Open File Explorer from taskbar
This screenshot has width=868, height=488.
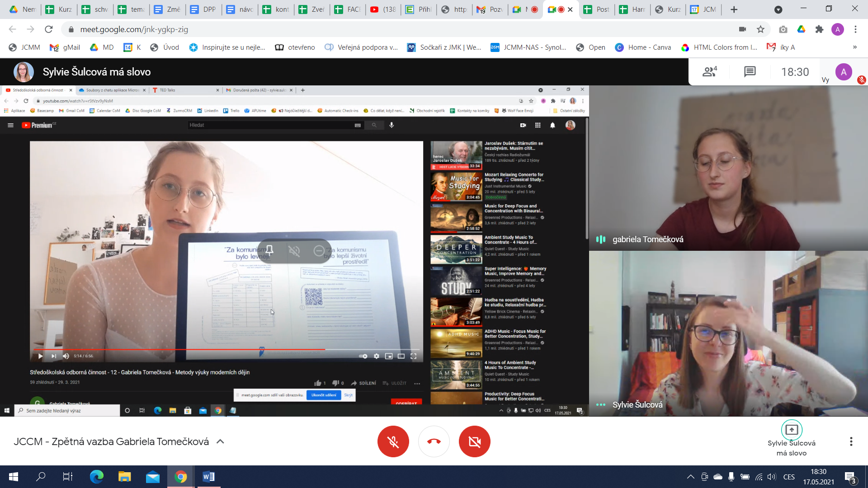[124, 477]
